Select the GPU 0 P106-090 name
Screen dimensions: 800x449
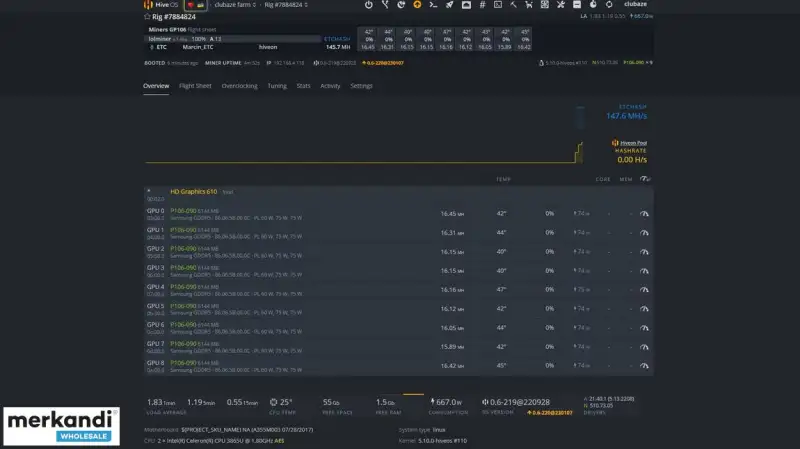tap(183, 211)
